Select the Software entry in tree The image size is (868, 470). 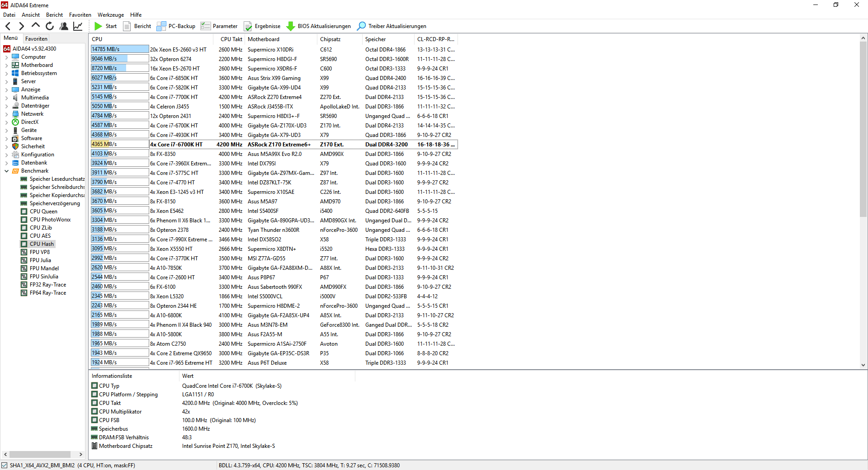pos(31,138)
